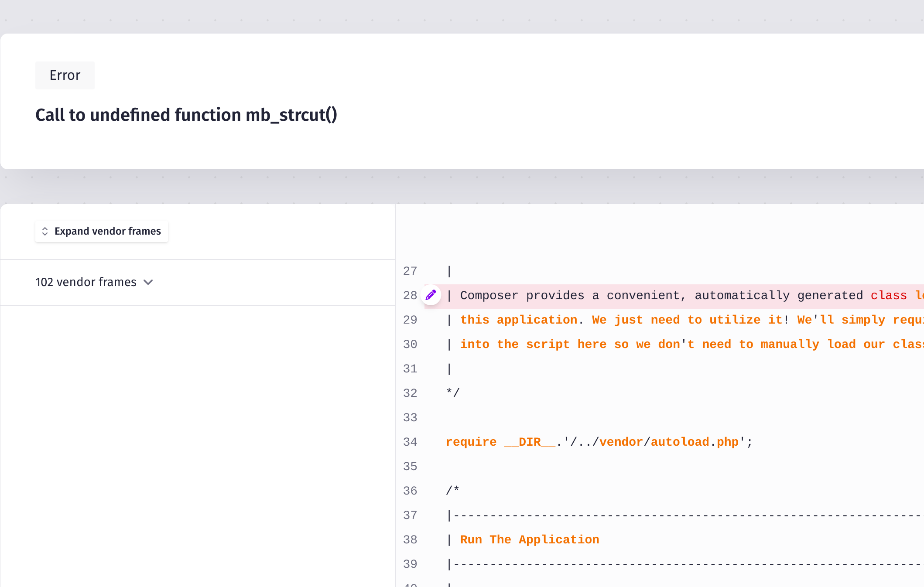Click line number 28 in the code gutter
The width and height of the screenshot is (924, 587).
point(410,295)
